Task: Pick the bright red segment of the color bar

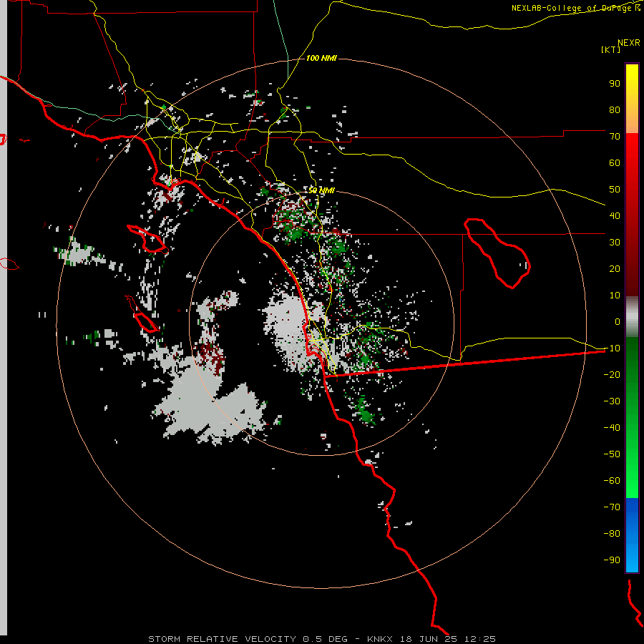Action: pos(632,165)
